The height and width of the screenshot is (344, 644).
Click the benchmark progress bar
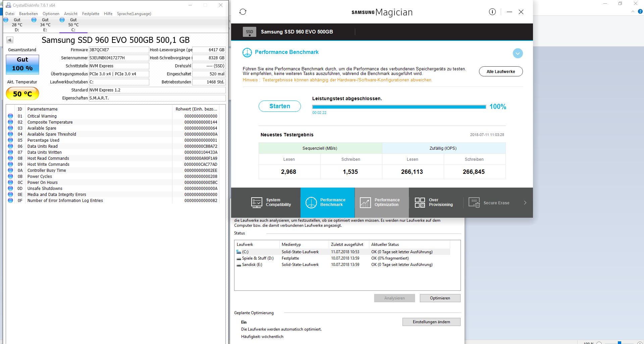click(x=399, y=107)
